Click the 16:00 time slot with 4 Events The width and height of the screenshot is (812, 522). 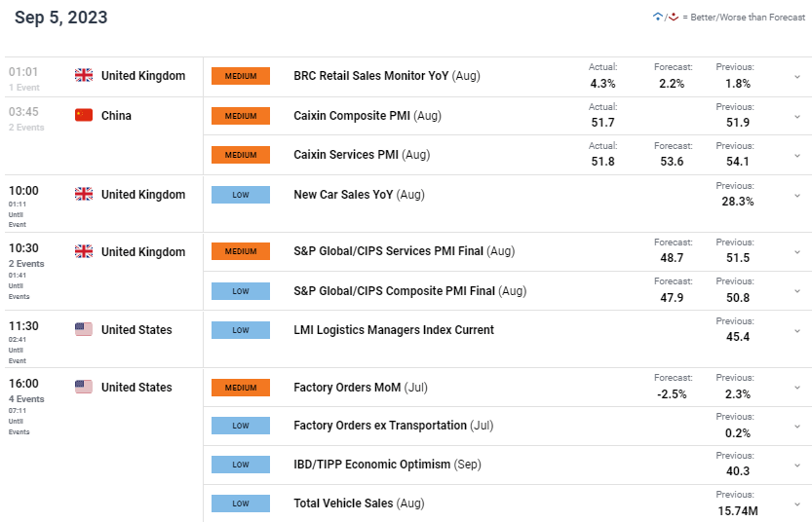[24, 387]
